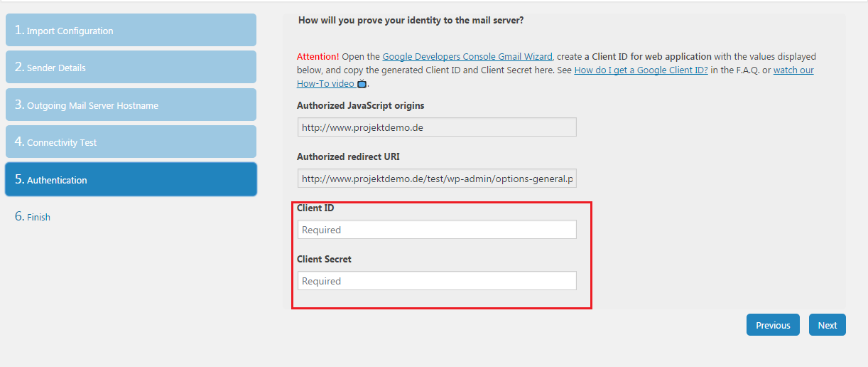Click the Authorized redirect URI field
The width and height of the screenshot is (868, 367).
(437, 179)
